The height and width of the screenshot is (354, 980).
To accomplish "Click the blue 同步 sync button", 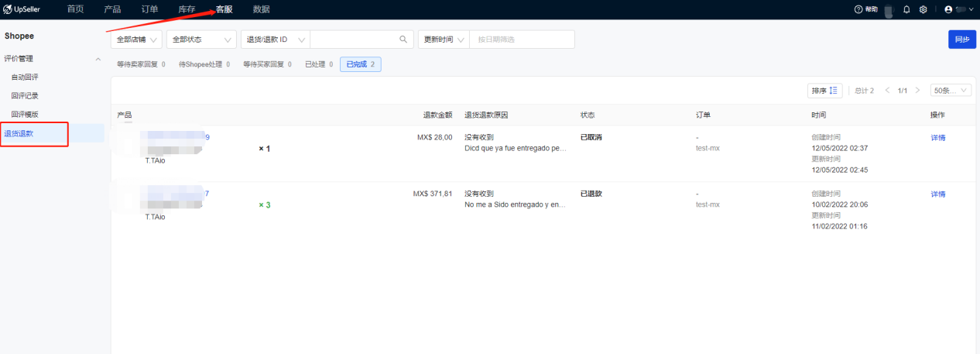I will point(961,40).
